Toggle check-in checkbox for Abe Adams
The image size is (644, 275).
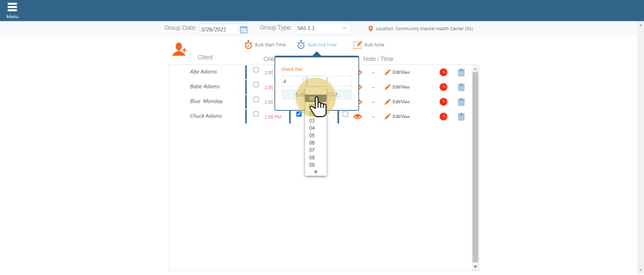pyautogui.click(x=256, y=70)
